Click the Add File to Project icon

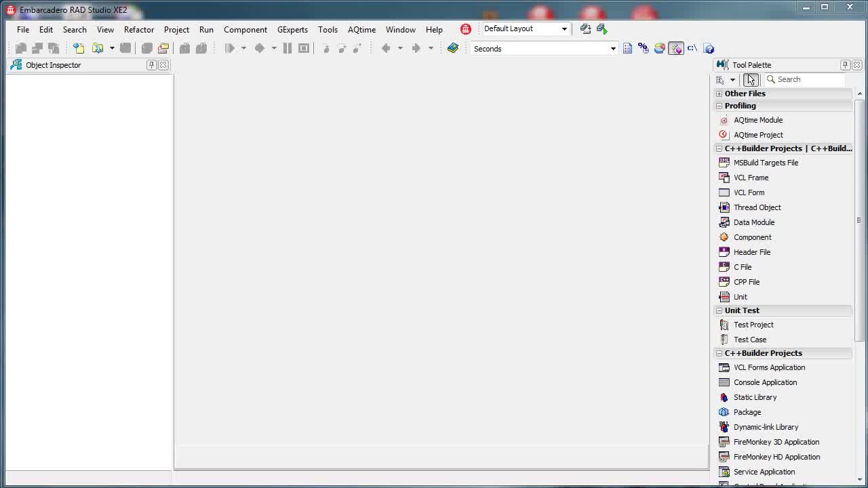184,48
